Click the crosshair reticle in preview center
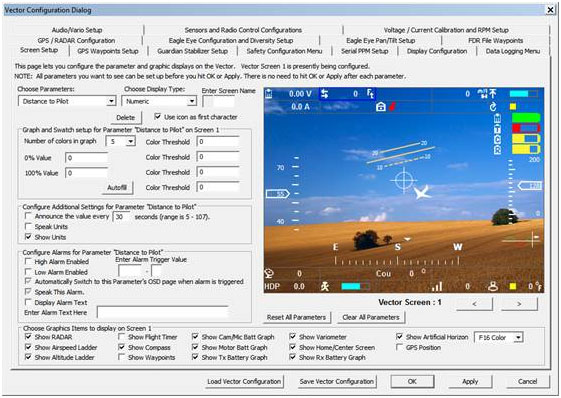This screenshot has height=398, width=561. point(404,180)
